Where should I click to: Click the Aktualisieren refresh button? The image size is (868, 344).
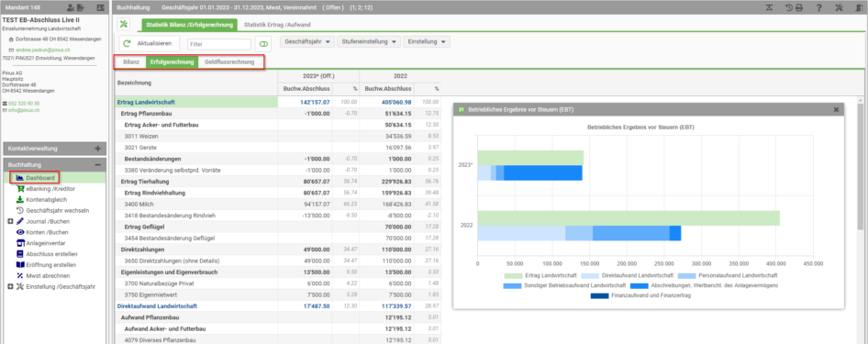tap(149, 43)
